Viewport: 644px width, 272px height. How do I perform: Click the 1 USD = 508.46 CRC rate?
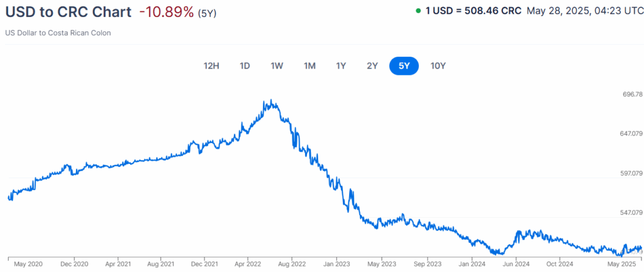[474, 11]
